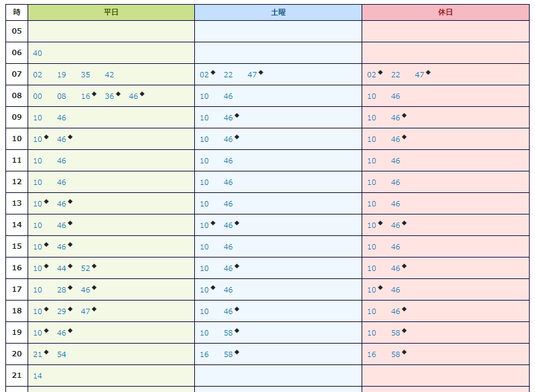The height and width of the screenshot is (392, 535).
Task: Click the 時 hour column header
Action: (x=17, y=12)
